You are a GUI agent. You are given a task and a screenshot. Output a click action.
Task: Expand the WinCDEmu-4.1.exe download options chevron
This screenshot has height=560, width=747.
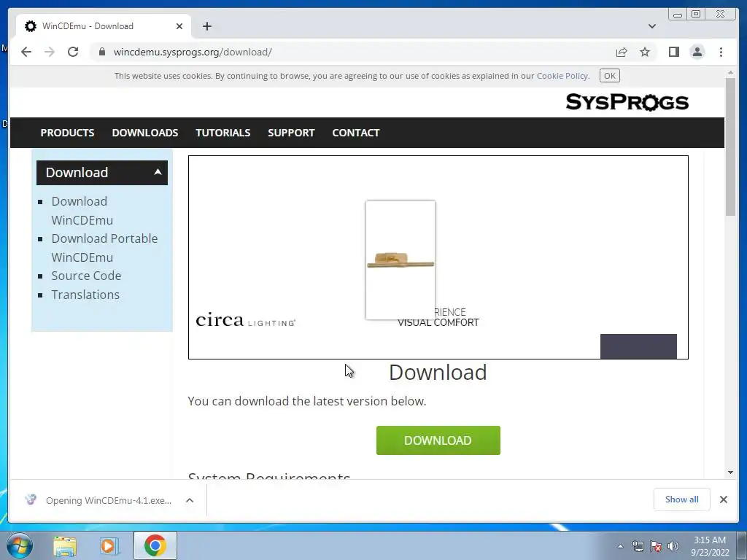tap(190, 500)
